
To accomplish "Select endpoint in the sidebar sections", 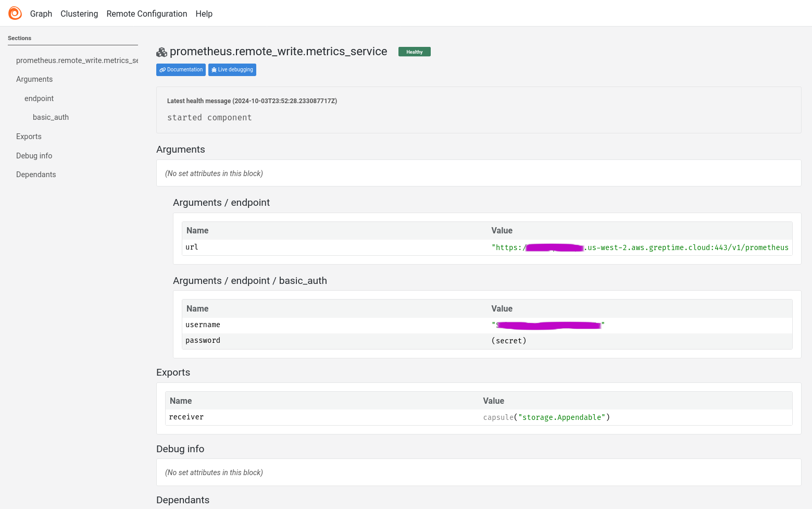I will 39,98.
